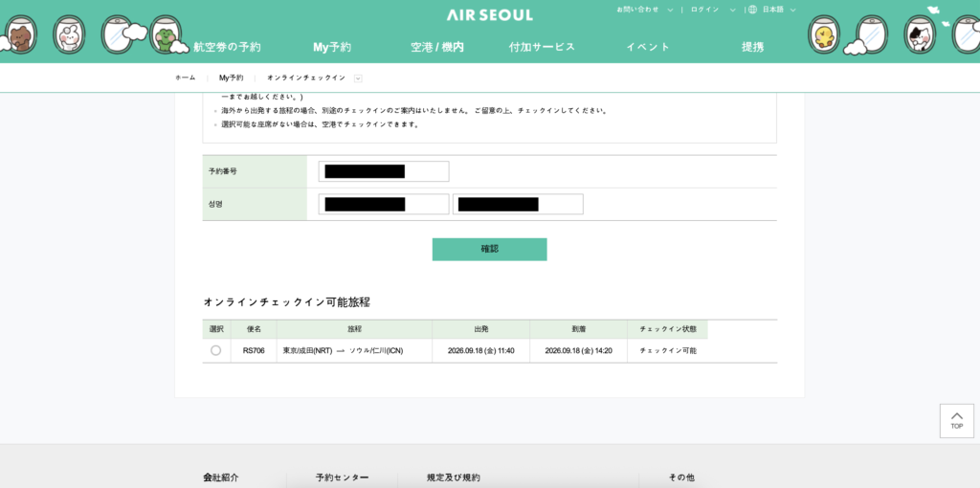Screen dimensions: 980x488
Task: Expand the お問い合わせ dropdown
Action: click(x=671, y=10)
